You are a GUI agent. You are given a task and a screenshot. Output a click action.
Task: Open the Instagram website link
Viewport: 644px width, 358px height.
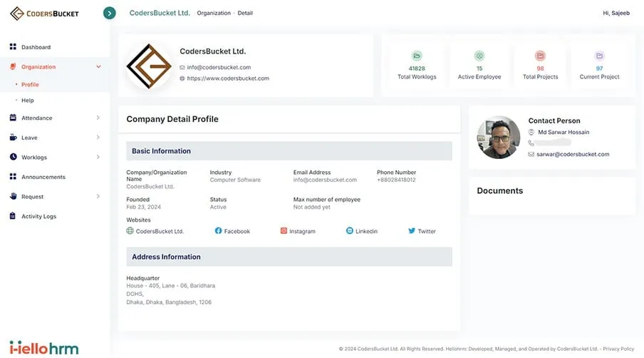pyautogui.click(x=298, y=231)
